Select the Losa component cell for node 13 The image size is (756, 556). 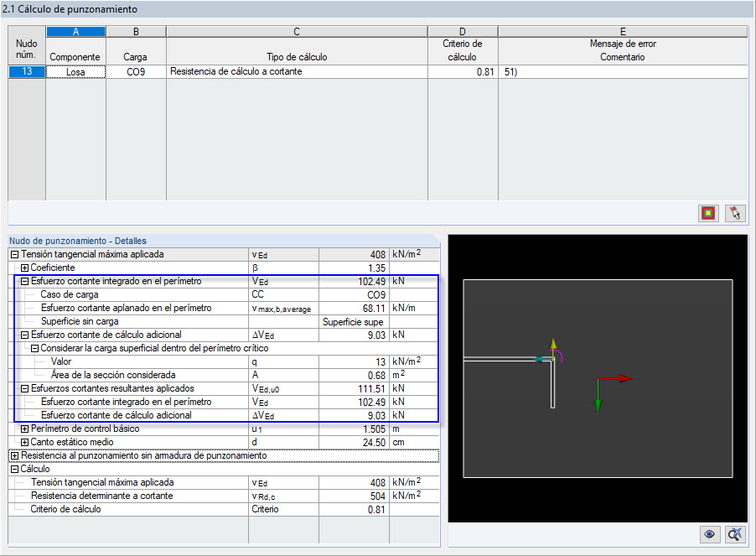76,72
